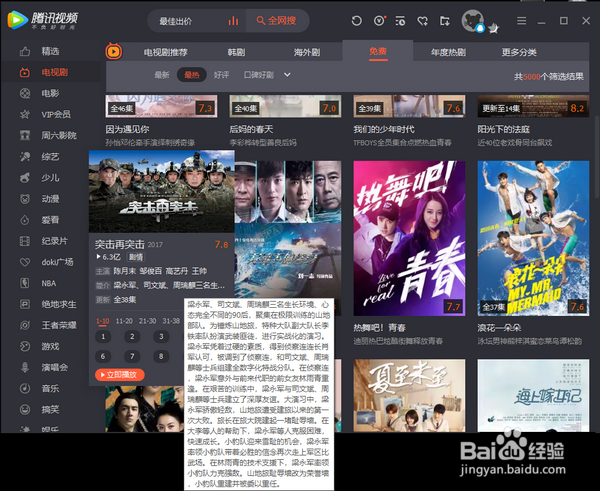600x491 pixels.
Task: Select 综艺 sidebar category
Action: 50,157
